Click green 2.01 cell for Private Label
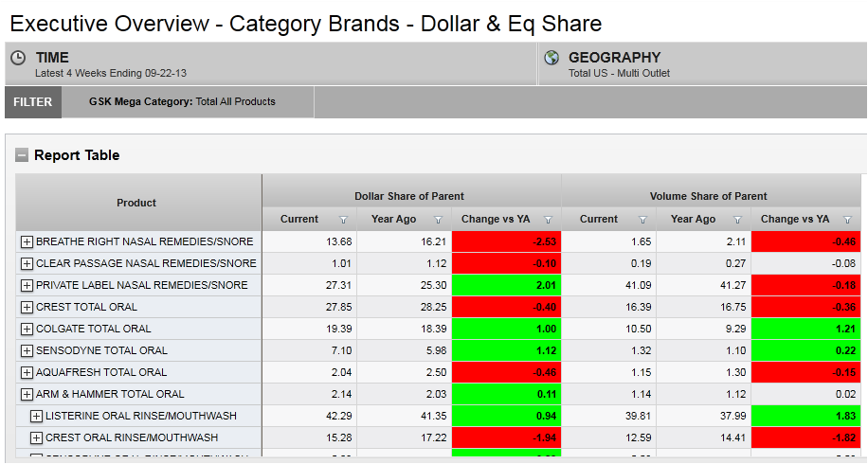Screen dimensions: 868x464 pos(506,285)
